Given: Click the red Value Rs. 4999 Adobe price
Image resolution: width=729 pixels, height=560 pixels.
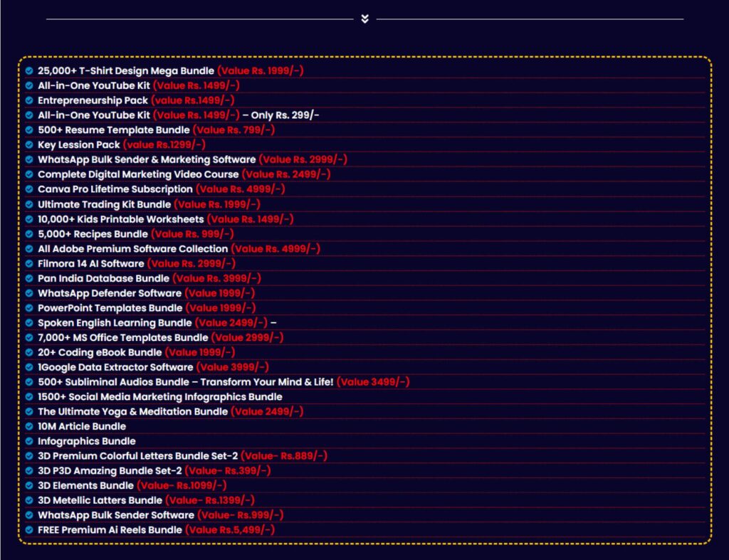Looking at the screenshot, I should [276, 248].
